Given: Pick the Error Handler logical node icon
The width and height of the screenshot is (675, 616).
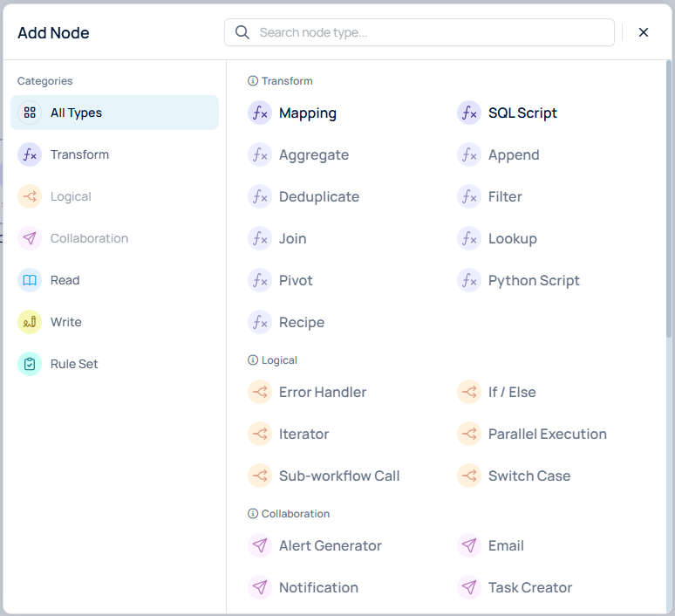Looking at the screenshot, I should (260, 392).
